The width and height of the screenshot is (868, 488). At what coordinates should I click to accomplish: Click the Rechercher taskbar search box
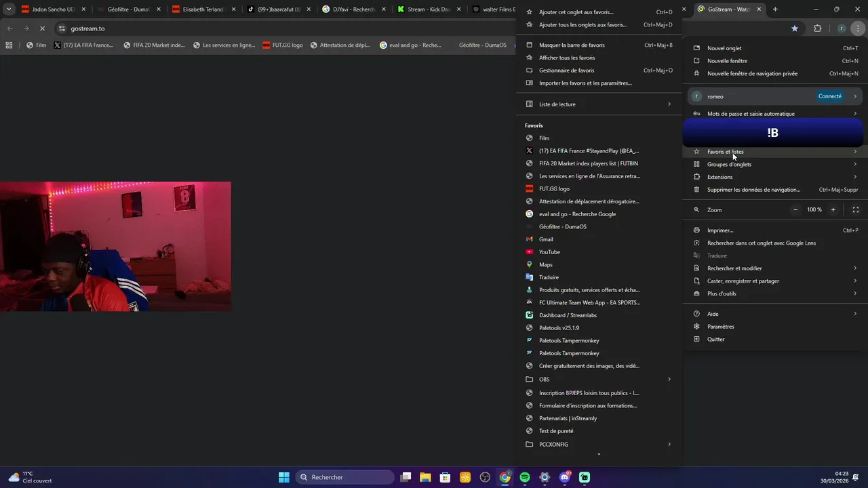[x=344, y=477]
